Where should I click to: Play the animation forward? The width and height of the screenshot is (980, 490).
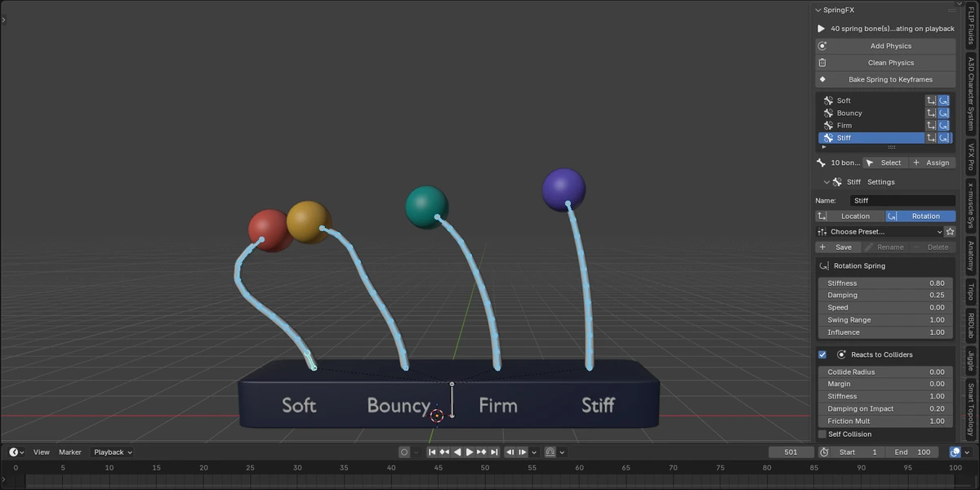coord(470,452)
